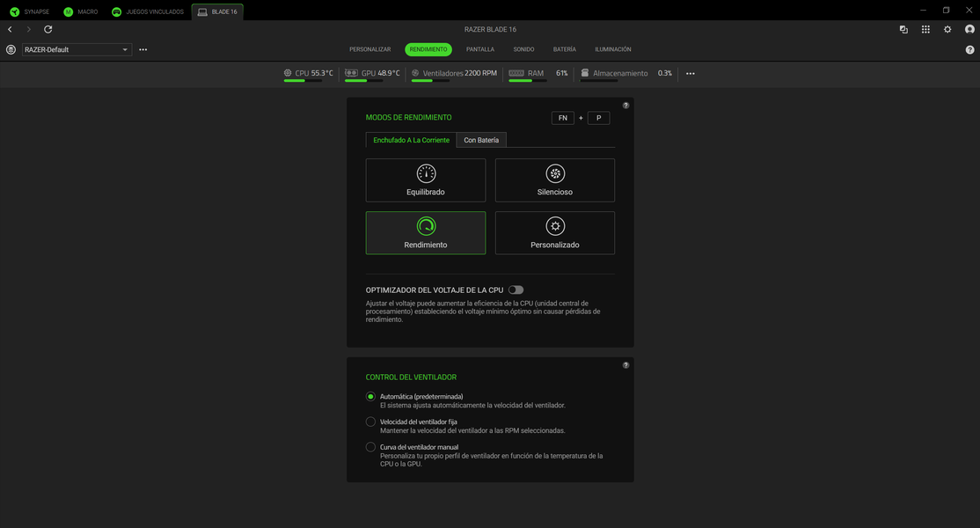
Task: Open the Pantalla section
Action: click(x=480, y=49)
